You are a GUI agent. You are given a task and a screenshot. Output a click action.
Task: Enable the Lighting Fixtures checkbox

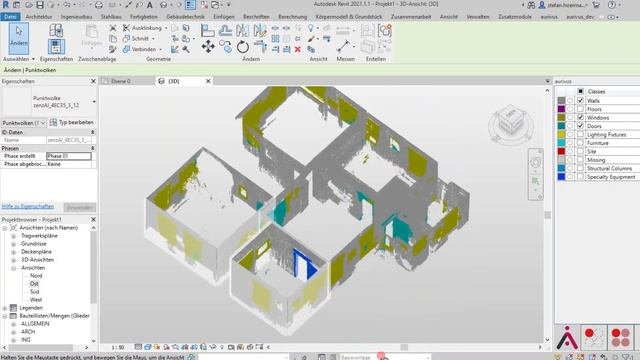[x=580, y=134]
